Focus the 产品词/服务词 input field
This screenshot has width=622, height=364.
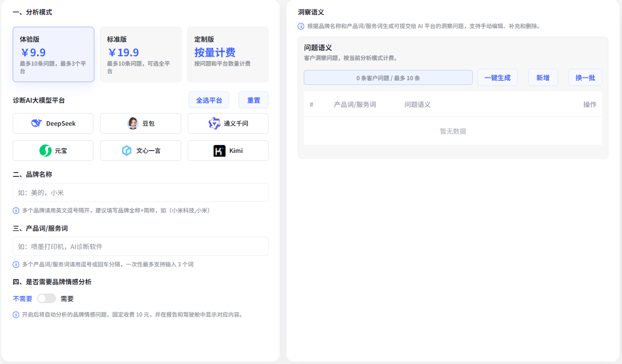140,246
